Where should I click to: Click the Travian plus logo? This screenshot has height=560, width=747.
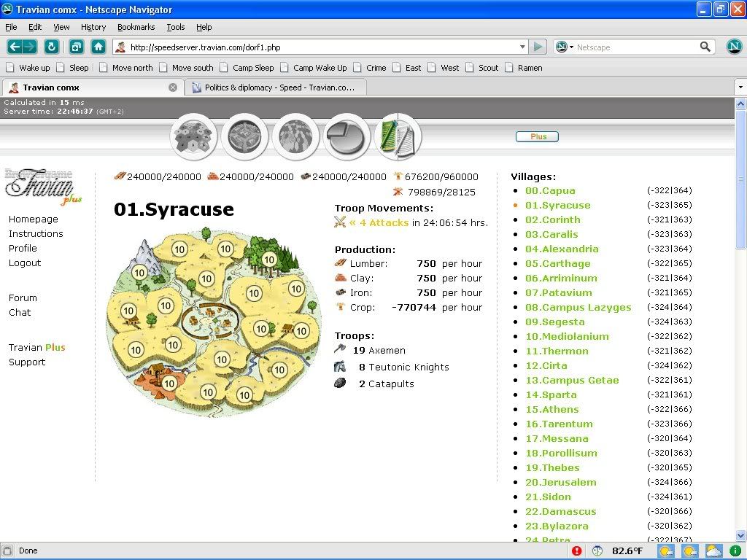coord(43,186)
